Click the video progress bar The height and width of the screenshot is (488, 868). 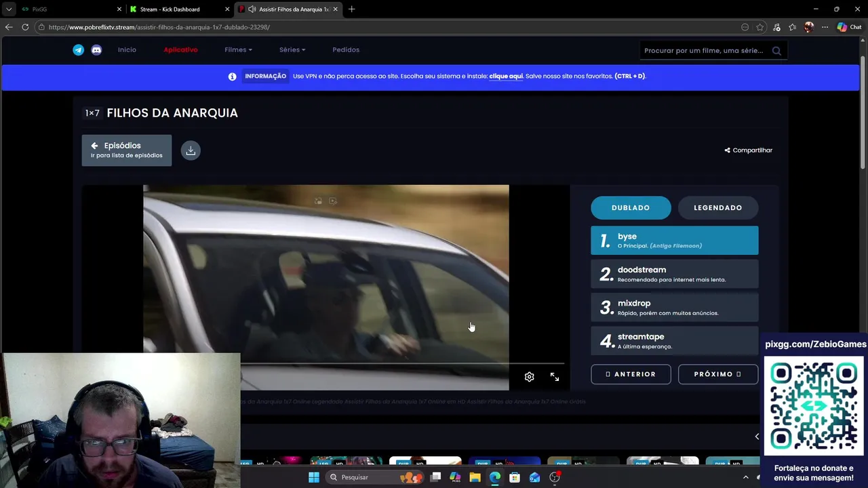click(401, 363)
